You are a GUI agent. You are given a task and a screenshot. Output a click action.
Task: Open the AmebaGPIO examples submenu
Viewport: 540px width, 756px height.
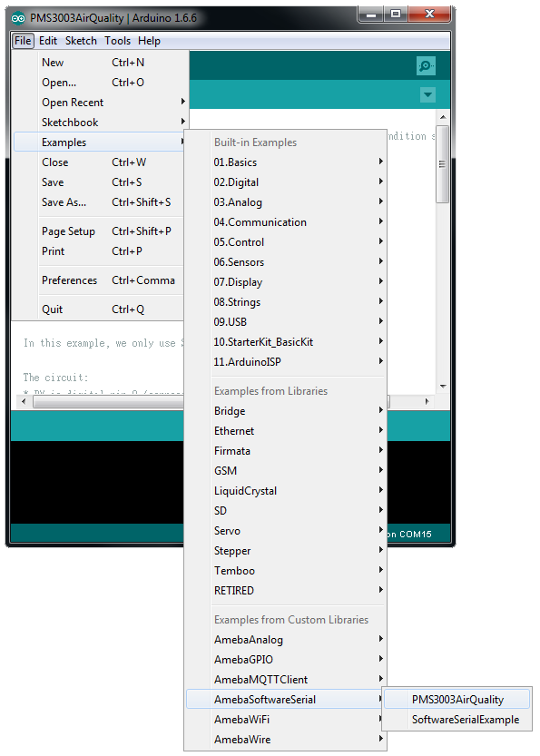pos(286,660)
